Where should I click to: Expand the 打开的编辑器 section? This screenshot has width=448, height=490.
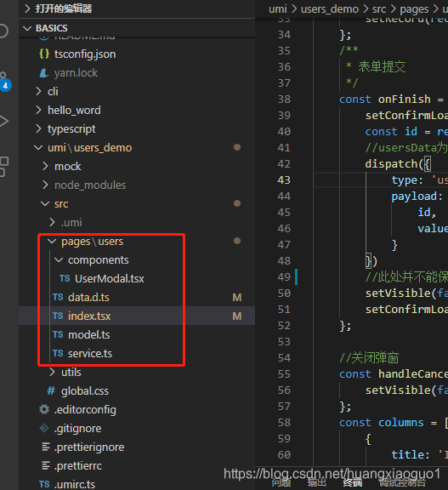pyautogui.click(x=137, y=9)
